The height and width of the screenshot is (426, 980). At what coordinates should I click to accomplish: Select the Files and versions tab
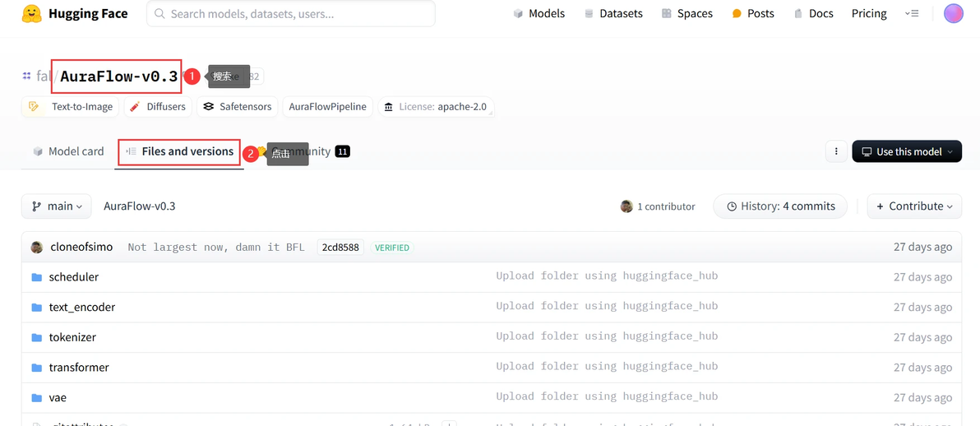click(x=179, y=151)
